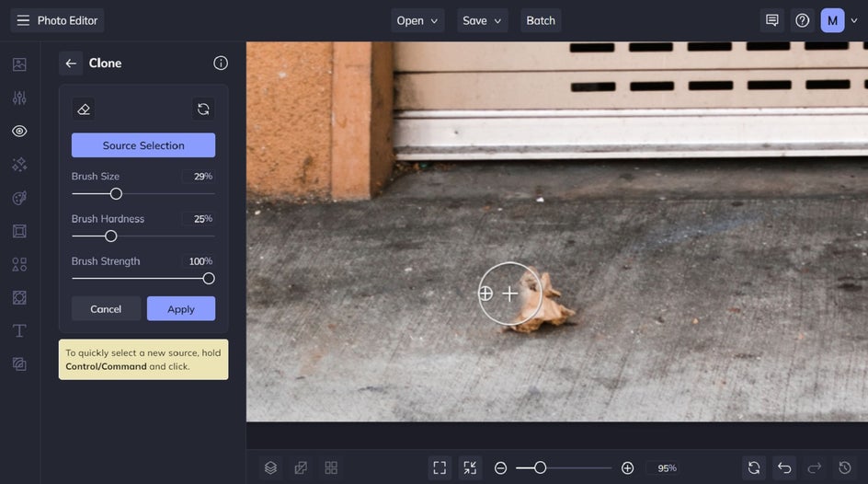
Task: Expand the Open dropdown menu
Action: (x=417, y=20)
